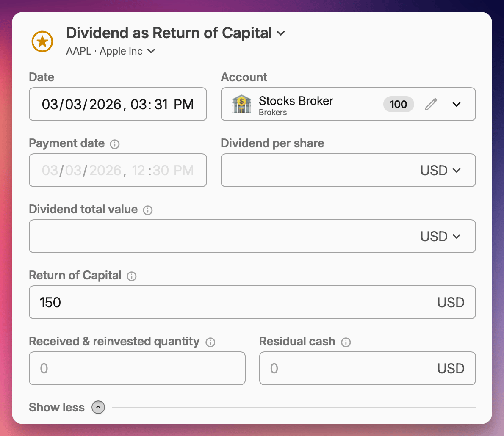View the Payment date info icon

114,143
